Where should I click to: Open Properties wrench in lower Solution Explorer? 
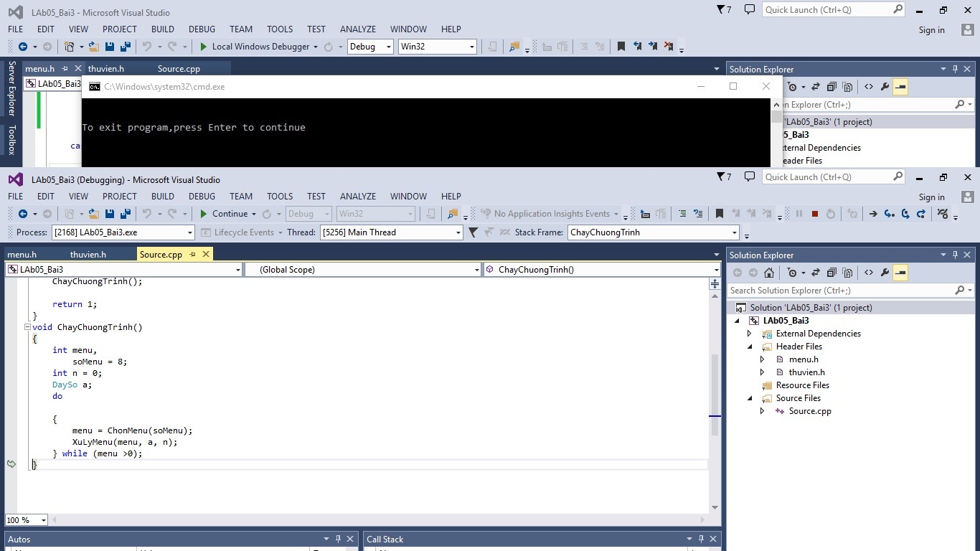point(885,273)
